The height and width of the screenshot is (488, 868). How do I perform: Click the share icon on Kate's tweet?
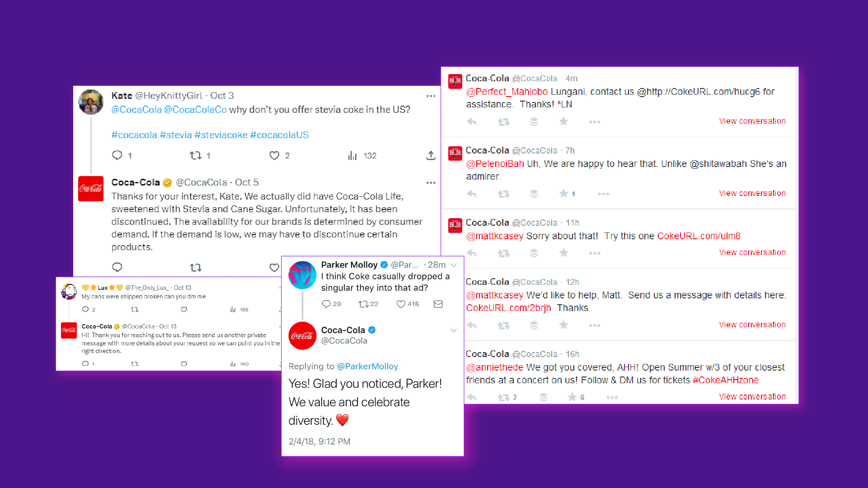pos(431,155)
